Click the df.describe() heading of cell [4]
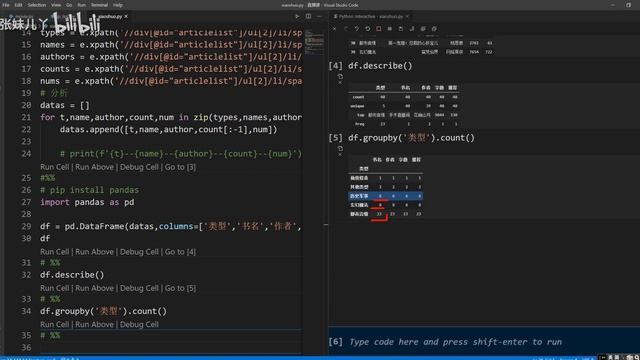The image size is (640, 360). coord(380,66)
